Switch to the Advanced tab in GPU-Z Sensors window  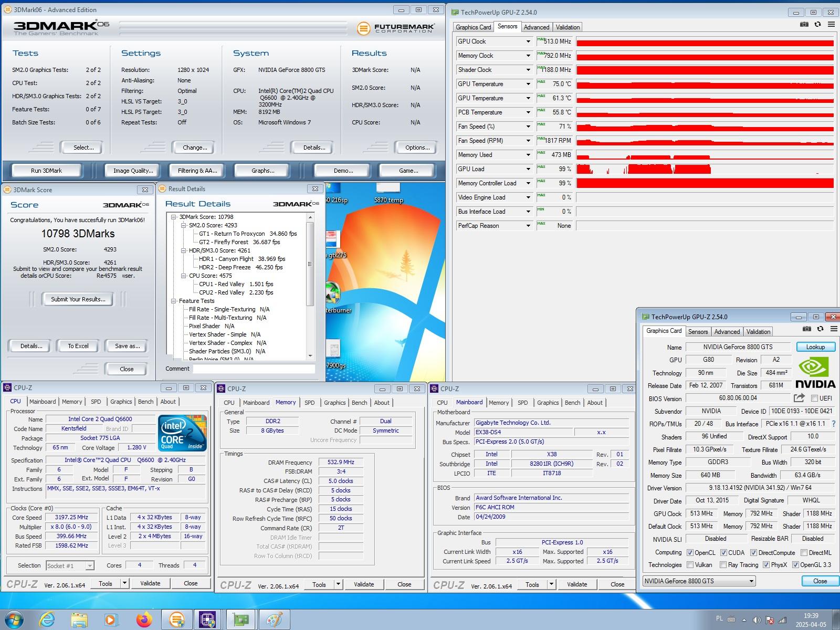(537, 27)
